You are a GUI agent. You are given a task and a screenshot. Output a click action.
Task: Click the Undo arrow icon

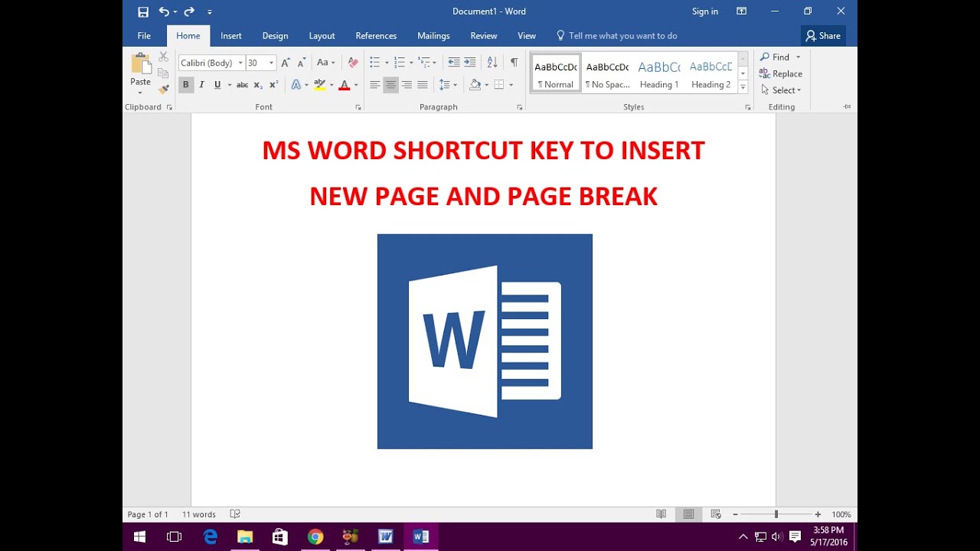point(164,11)
